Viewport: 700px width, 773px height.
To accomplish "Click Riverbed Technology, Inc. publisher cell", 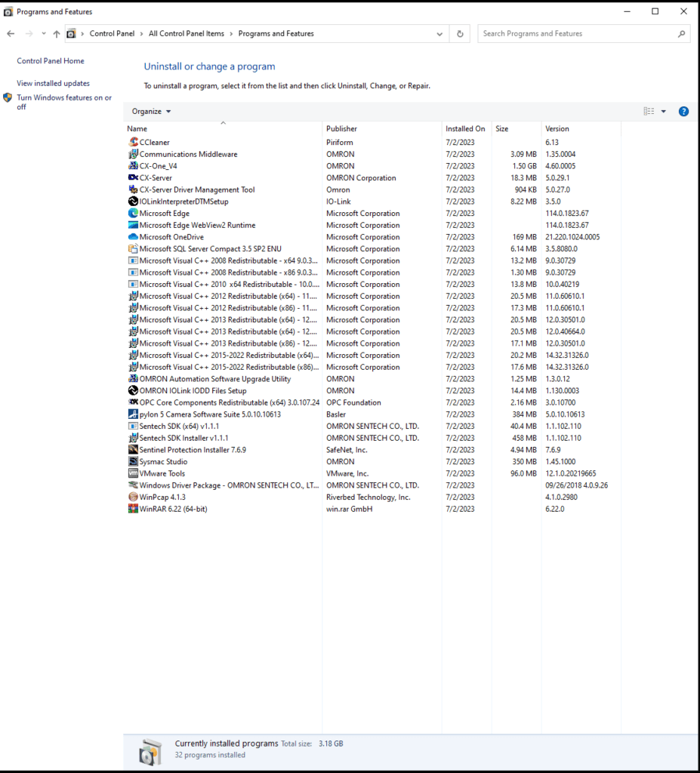I will coord(368,497).
